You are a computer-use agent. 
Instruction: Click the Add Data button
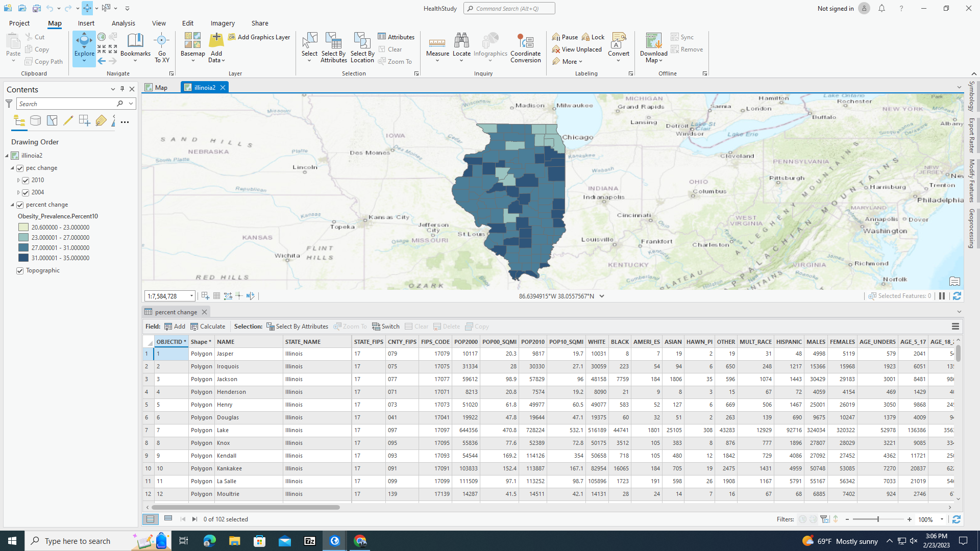point(216,46)
